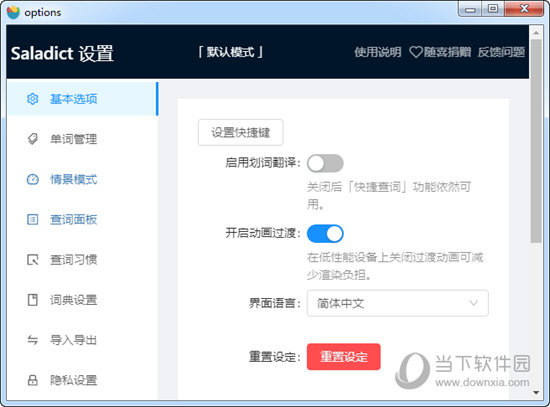Click the scrollbar up arrow
The height and width of the screenshot is (407, 550).
536,33
